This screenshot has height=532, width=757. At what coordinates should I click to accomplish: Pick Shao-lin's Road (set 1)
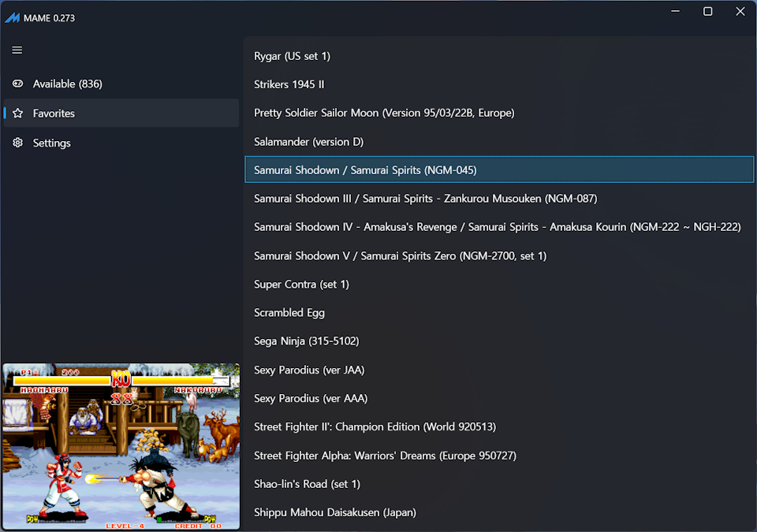(x=499, y=484)
